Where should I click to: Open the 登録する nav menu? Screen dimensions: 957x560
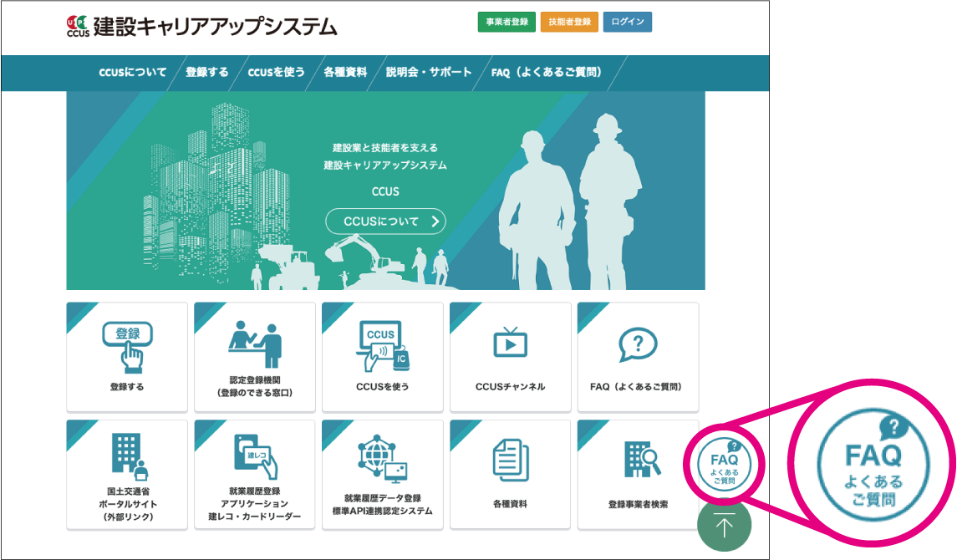(x=207, y=72)
